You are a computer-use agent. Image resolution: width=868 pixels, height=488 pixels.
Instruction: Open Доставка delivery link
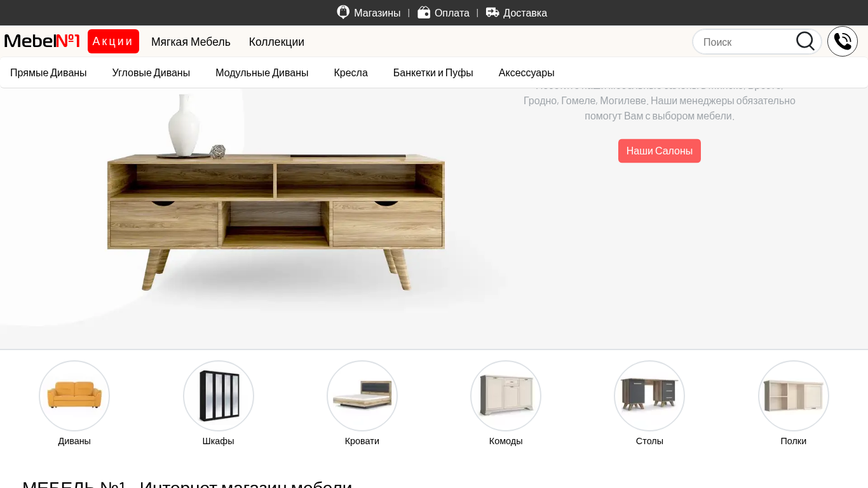517,13
